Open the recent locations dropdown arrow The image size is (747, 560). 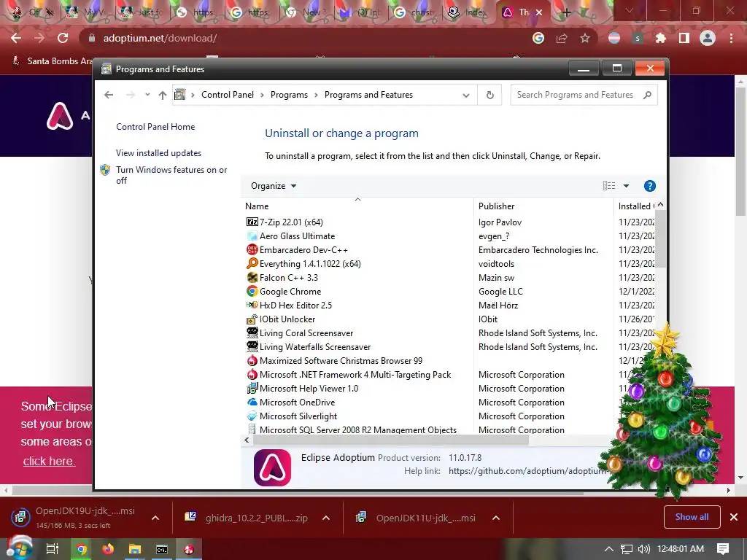coord(147,94)
